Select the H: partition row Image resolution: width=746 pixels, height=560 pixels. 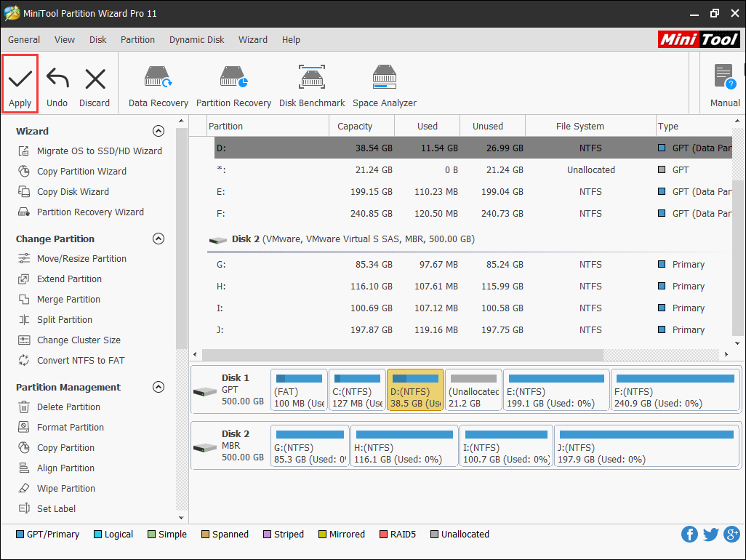(x=473, y=287)
